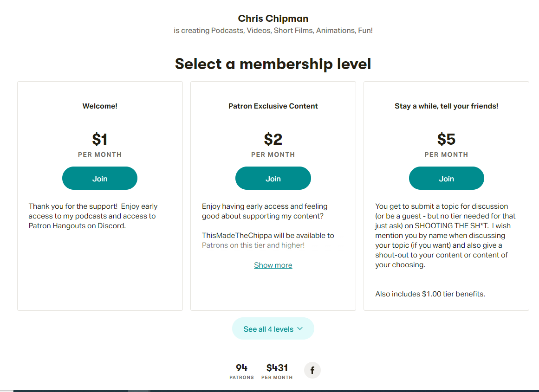Click the chevron beside See all levels

coord(300,329)
